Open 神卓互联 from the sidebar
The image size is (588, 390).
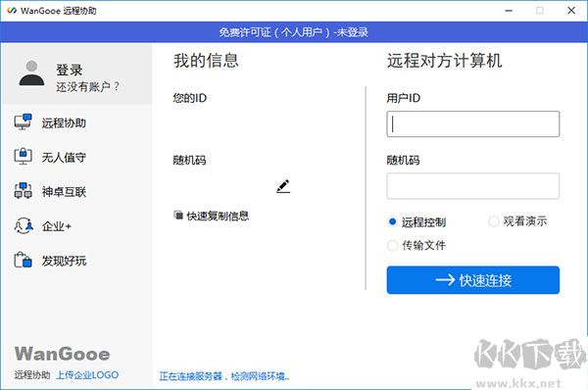pyautogui.click(x=64, y=192)
